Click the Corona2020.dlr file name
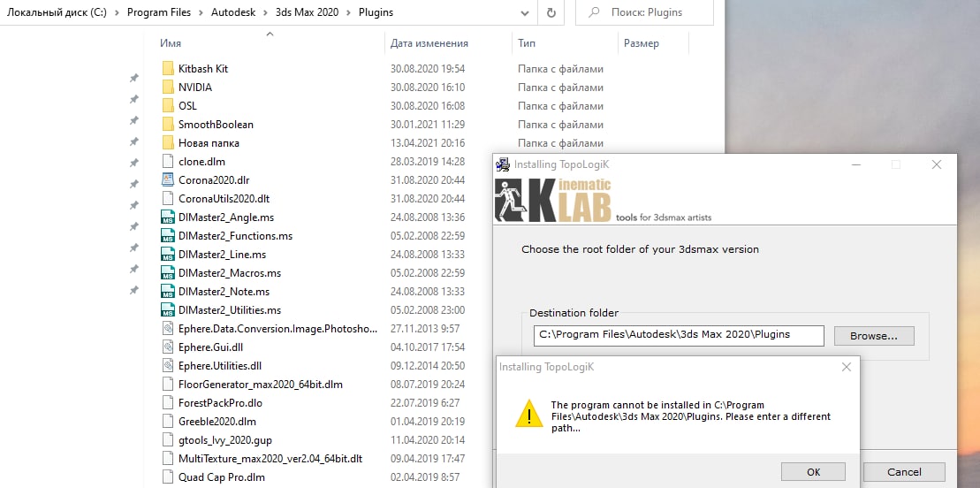980x488 pixels. pos(215,180)
